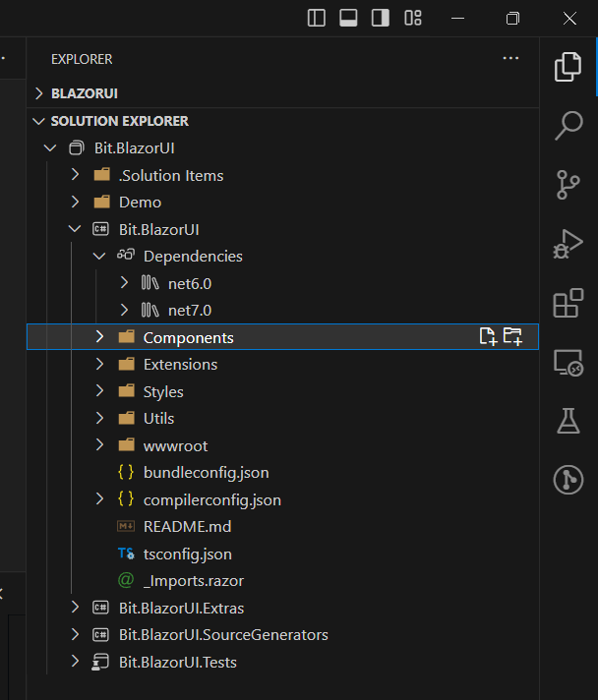Image resolution: width=598 pixels, height=700 pixels.
Task: Open the Source Control view
Action: 568,185
